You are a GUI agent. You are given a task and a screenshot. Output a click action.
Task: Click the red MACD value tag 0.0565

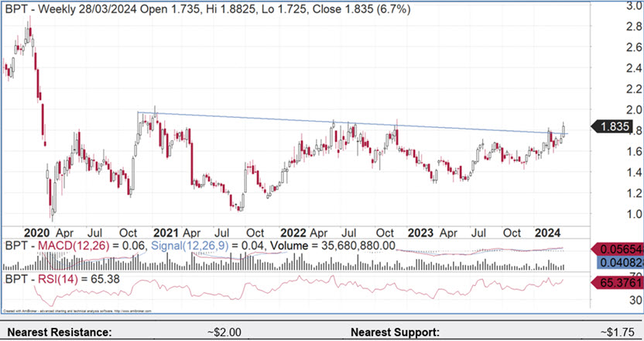tap(618, 249)
